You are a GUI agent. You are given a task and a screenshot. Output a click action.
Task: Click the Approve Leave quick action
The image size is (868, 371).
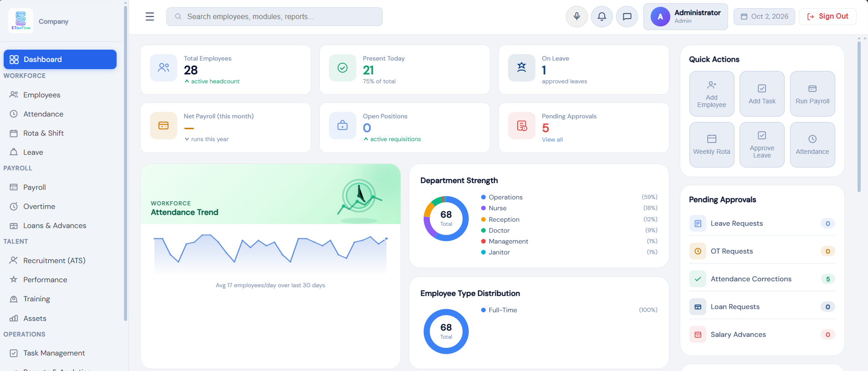click(x=762, y=145)
